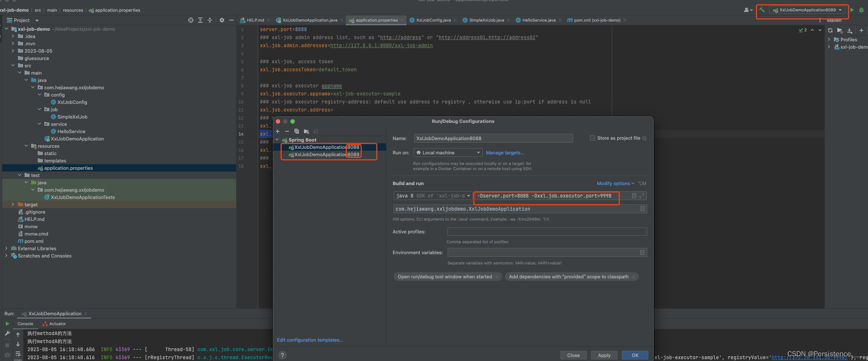This screenshot has width=868, height=361.
Task: Rerun application with green play in Run panel
Action: 7,324
